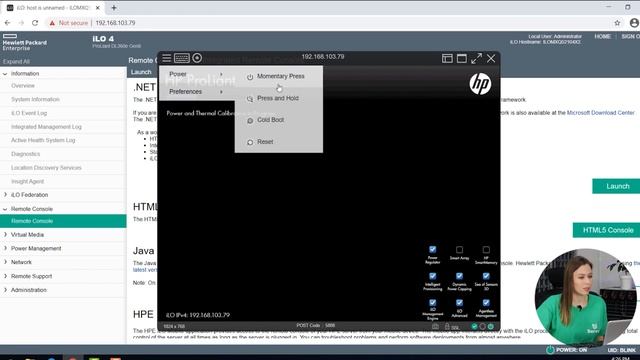Choose Reset power option
Screen dimensions: 640x360
[x=279, y=142]
